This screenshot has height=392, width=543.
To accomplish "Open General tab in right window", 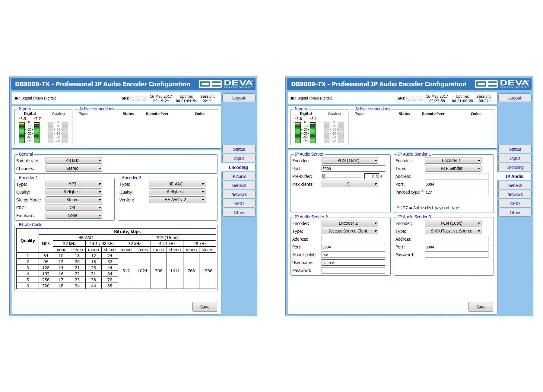I will pos(515,185).
